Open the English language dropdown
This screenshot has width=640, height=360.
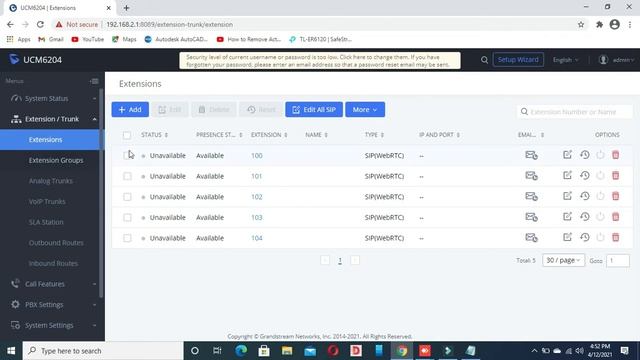click(565, 60)
